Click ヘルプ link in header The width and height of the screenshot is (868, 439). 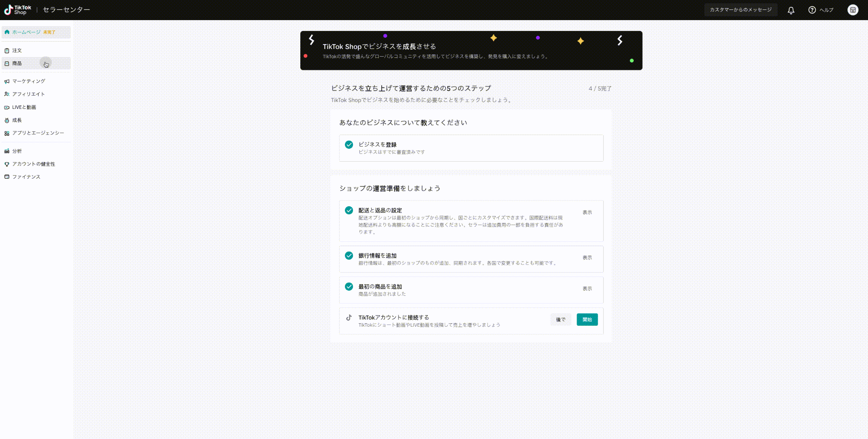(826, 10)
